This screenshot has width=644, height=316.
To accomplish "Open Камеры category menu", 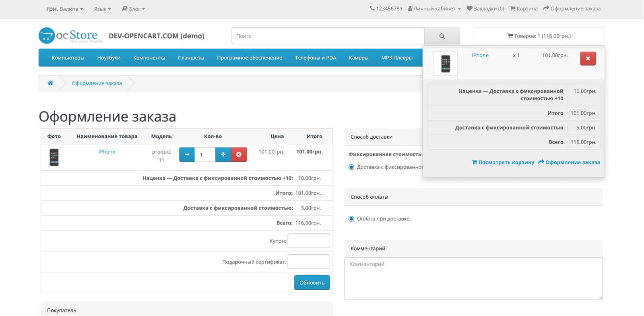I will (x=359, y=58).
